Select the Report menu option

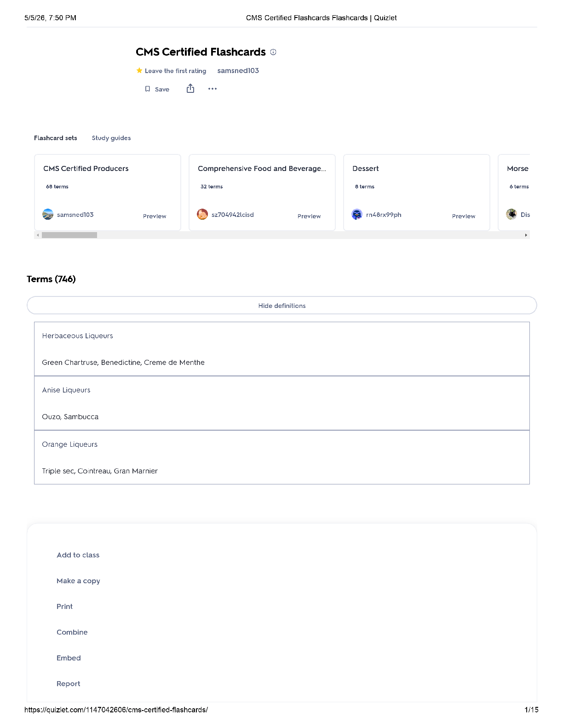coord(69,683)
